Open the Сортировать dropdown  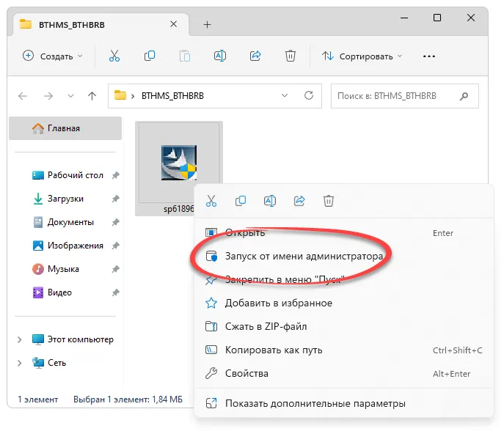(362, 56)
